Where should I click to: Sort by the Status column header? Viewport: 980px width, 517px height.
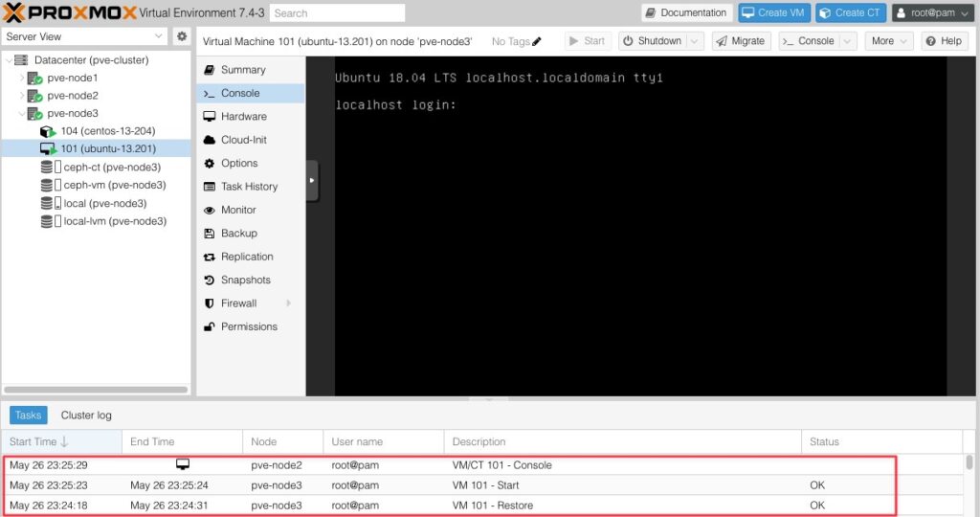(881, 441)
